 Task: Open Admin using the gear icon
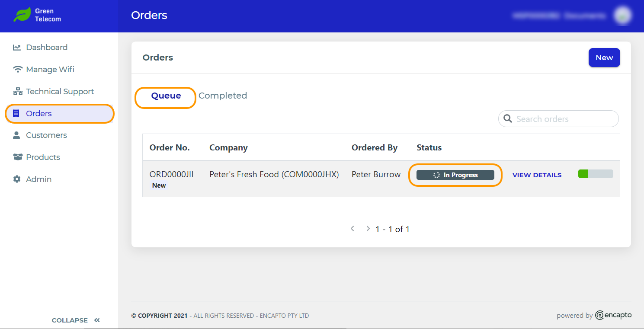pos(17,179)
